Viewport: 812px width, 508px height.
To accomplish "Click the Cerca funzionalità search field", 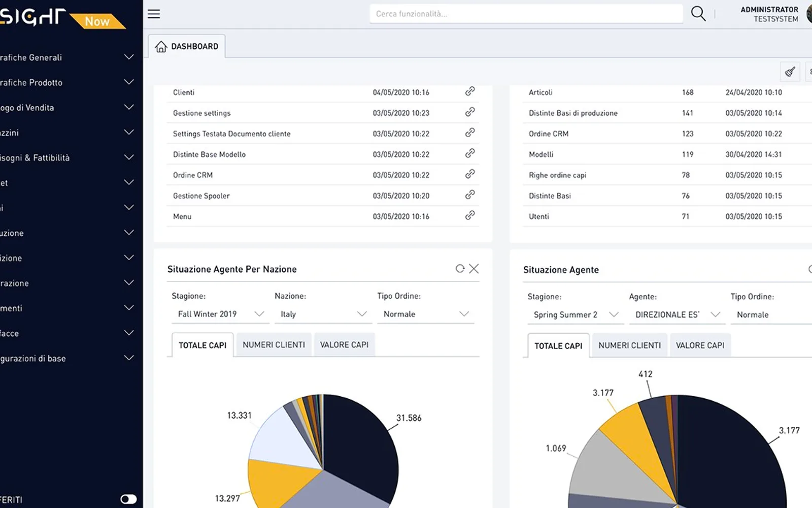I will pos(526,14).
